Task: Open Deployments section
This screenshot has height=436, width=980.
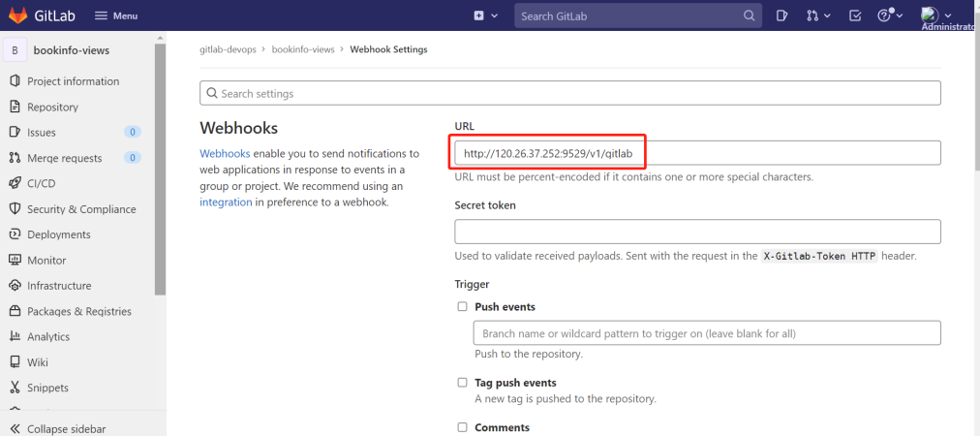Action: coord(59,234)
